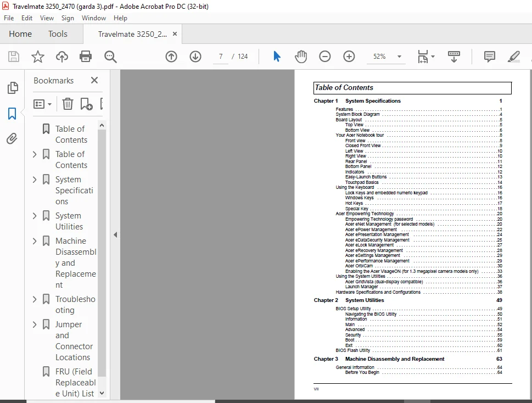Click BIOS Flash Utility contents entry

[353, 350]
